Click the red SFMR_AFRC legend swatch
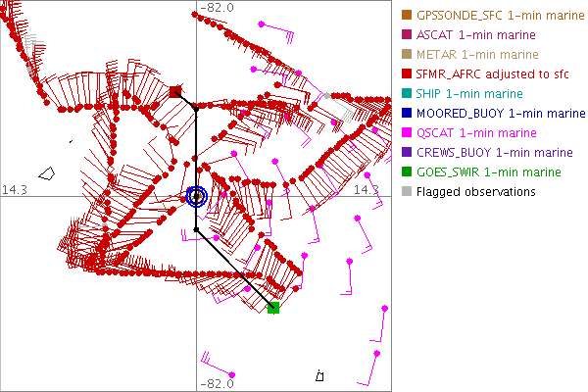 [406, 73]
